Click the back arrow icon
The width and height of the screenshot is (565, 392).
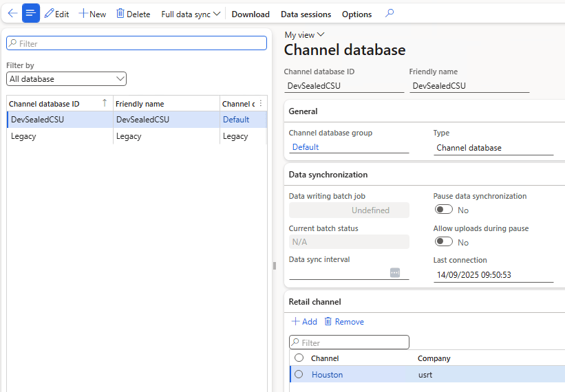12,13
